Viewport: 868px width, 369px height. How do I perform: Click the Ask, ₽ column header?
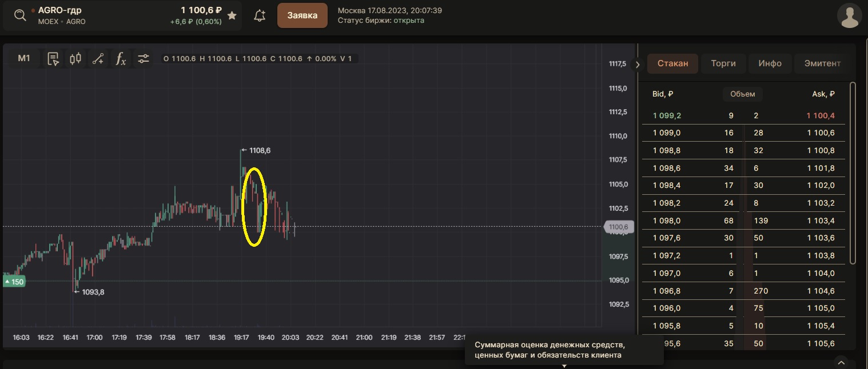(823, 94)
